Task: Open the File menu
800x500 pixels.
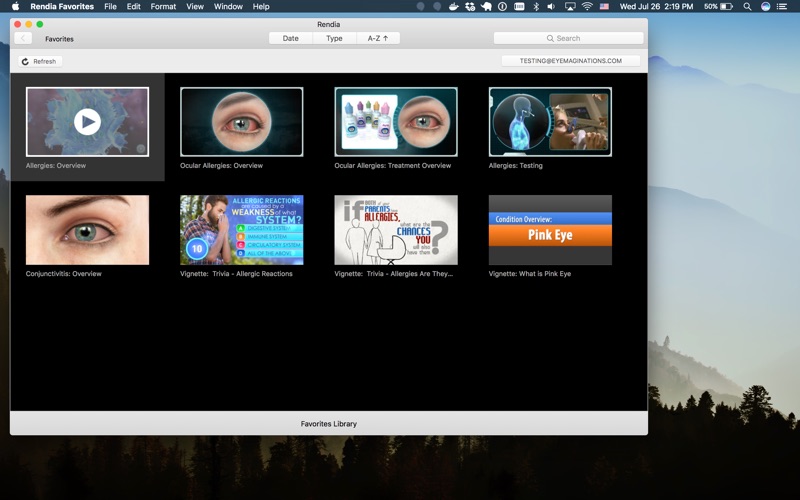Action: pyautogui.click(x=110, y=7)
